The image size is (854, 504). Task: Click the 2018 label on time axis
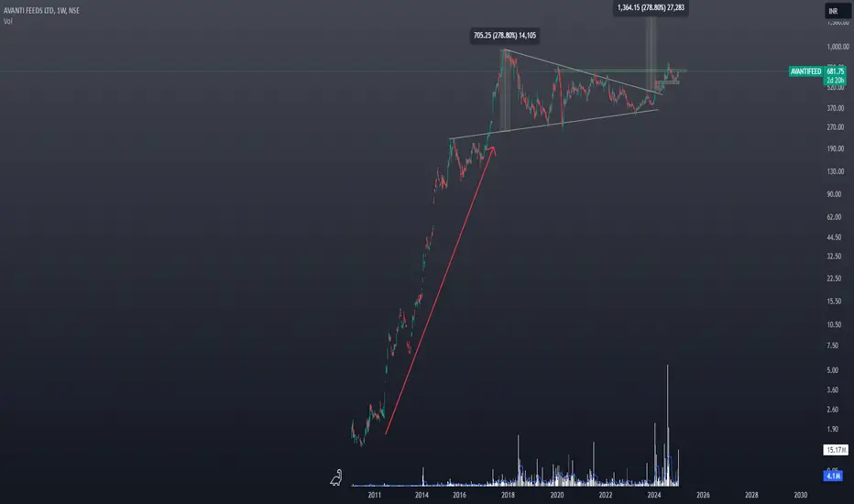[508, 495]
